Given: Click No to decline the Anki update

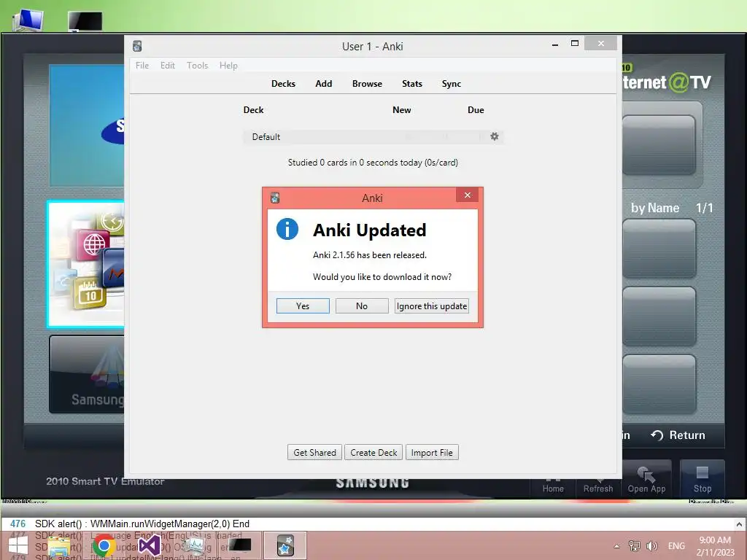Looking at the screenshot, I should pyautogui.click(x=362, y=306).
